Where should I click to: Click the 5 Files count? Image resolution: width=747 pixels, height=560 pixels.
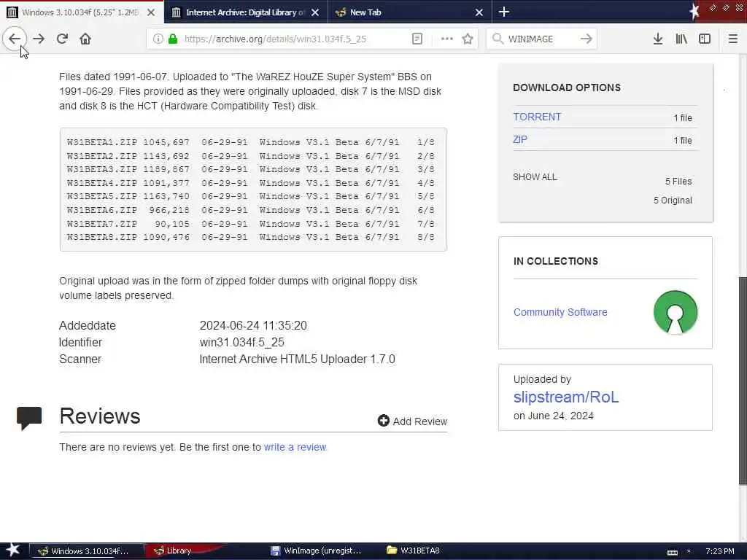click(678, 182)
